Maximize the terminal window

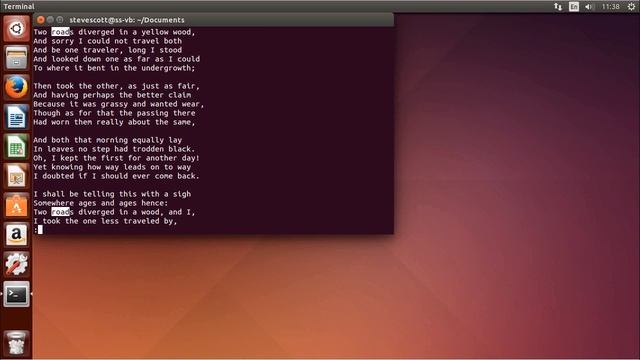[60, 20]
